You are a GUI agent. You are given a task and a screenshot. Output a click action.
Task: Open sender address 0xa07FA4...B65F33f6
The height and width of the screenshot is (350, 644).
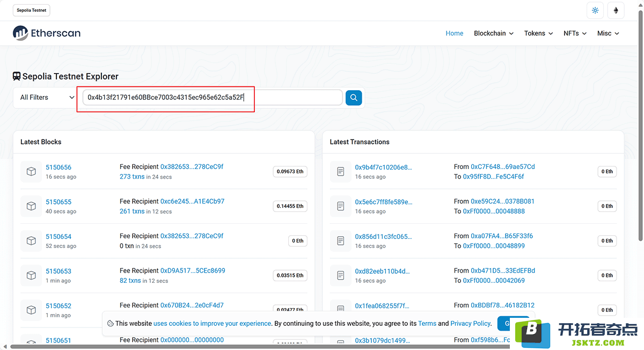click(502, 236)
